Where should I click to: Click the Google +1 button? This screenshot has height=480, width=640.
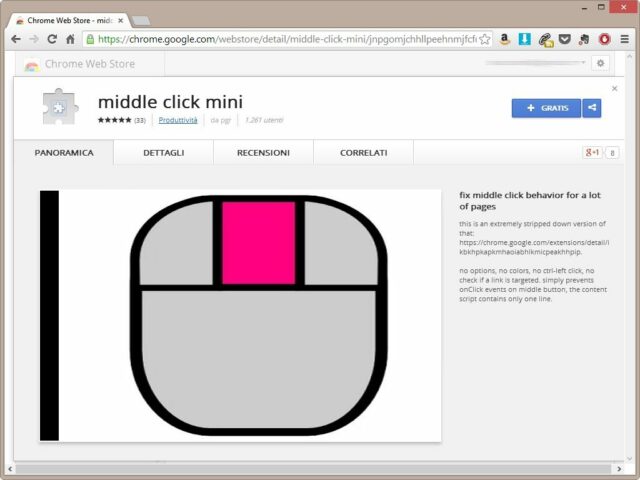pyautogui.click(x=592, y=153)
